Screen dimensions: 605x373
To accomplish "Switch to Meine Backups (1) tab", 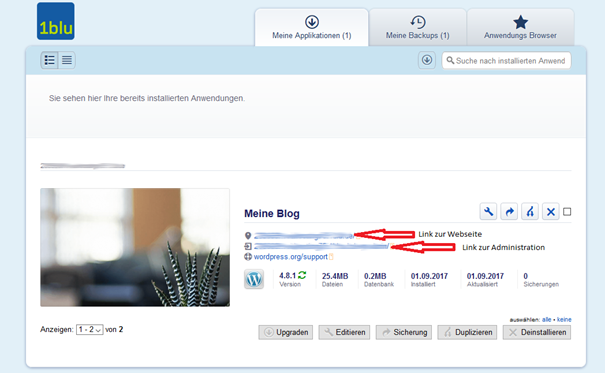I will click(x=417, y=27).
